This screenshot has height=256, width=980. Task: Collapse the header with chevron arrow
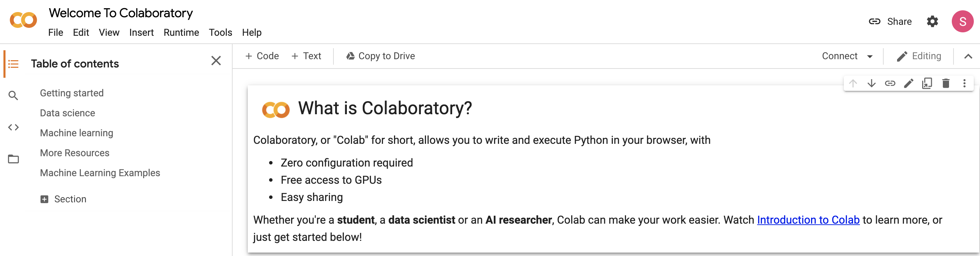coord(968,56)
